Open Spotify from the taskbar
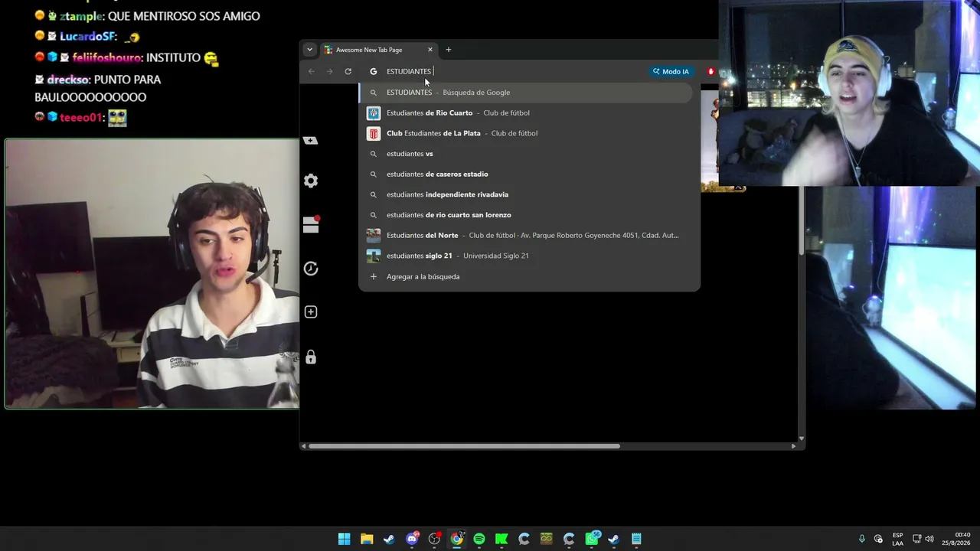This screenshot has height=551, width=980. [x=479, y=539]
